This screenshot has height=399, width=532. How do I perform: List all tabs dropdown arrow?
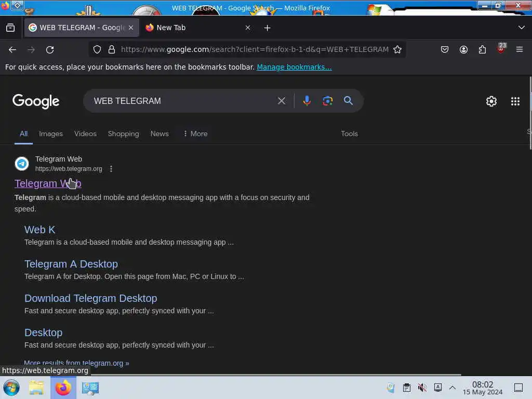click(x=522, y=28)
